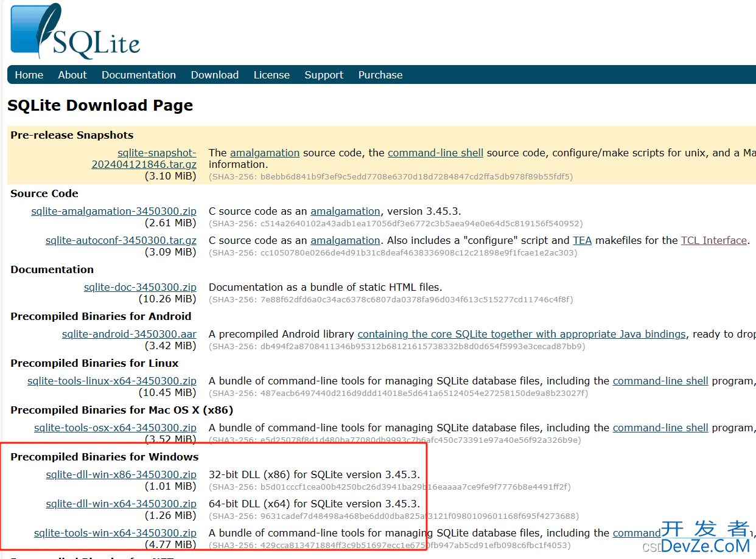Viewport: 756px width, 559px height.
Task: Click the (1.01 MiB) size text
Action: [170, 486]
